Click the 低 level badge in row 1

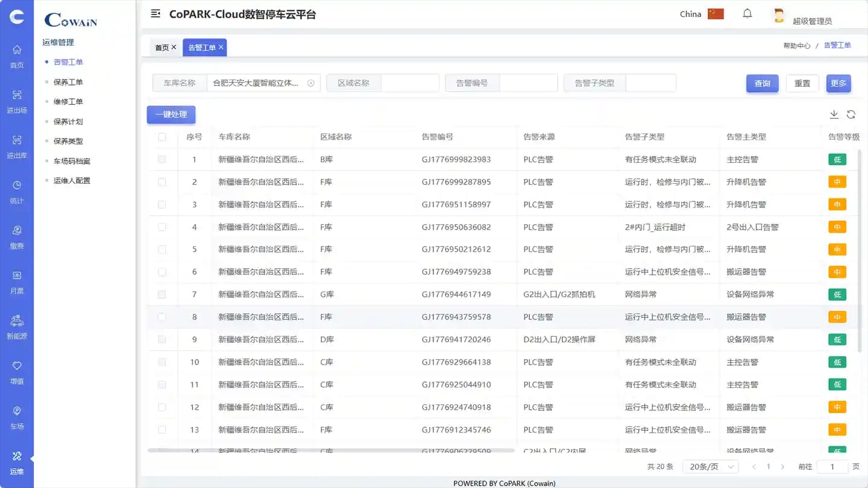[837, 160]
